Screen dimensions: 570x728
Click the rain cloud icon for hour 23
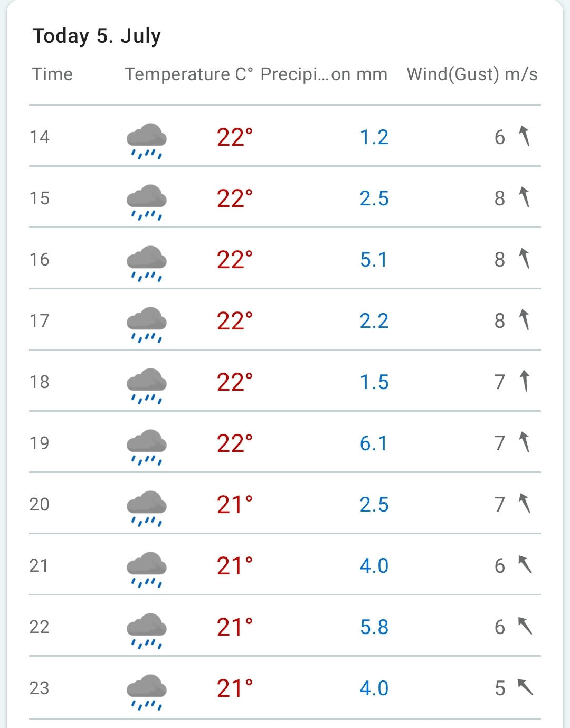pyautogui.click(x=146, y=692)
